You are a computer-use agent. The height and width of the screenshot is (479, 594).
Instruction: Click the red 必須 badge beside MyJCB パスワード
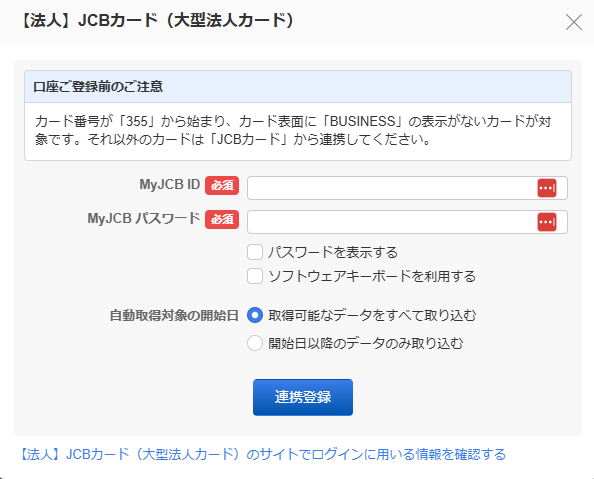tap(222, 219)
